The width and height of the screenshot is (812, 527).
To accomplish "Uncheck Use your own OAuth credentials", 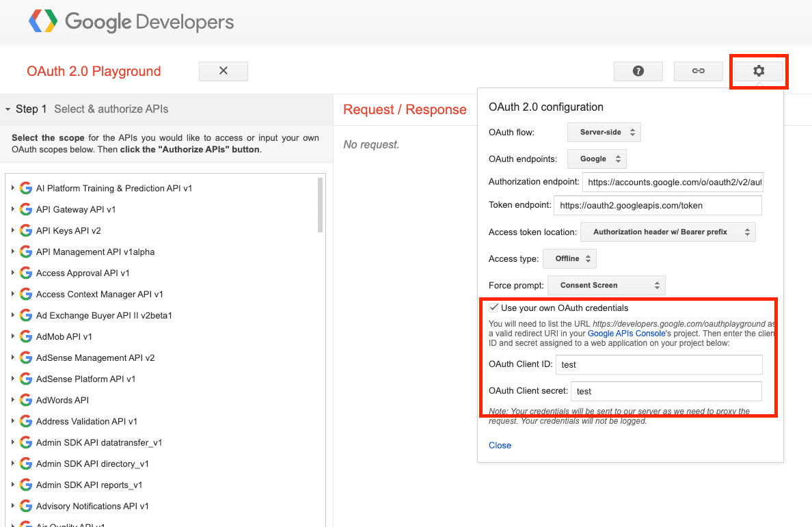I will click(493, 308).
